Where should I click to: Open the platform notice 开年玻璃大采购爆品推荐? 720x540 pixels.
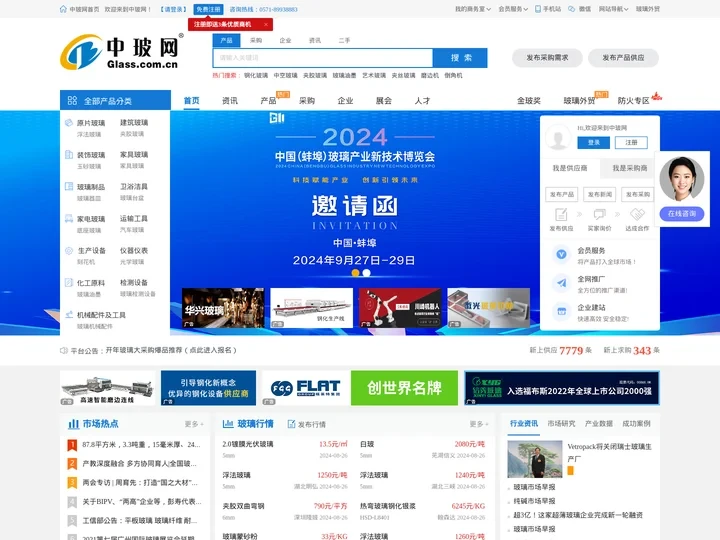171,350
